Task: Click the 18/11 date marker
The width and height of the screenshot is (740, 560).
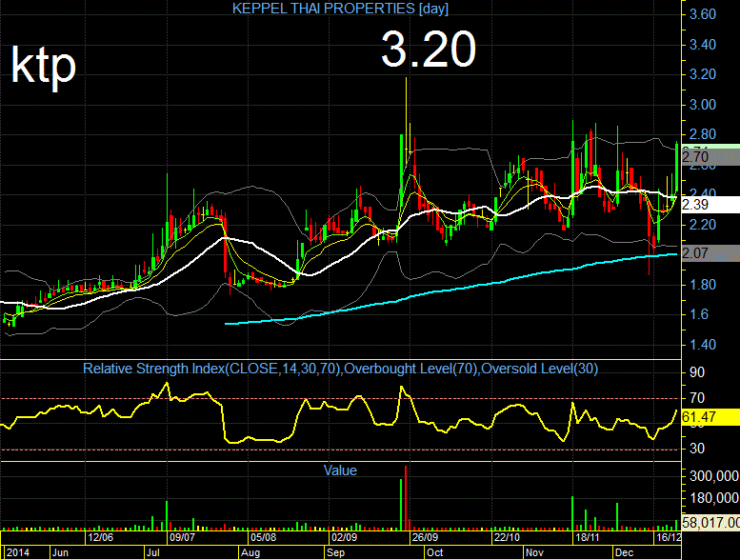Action: (x=588, y=537)
